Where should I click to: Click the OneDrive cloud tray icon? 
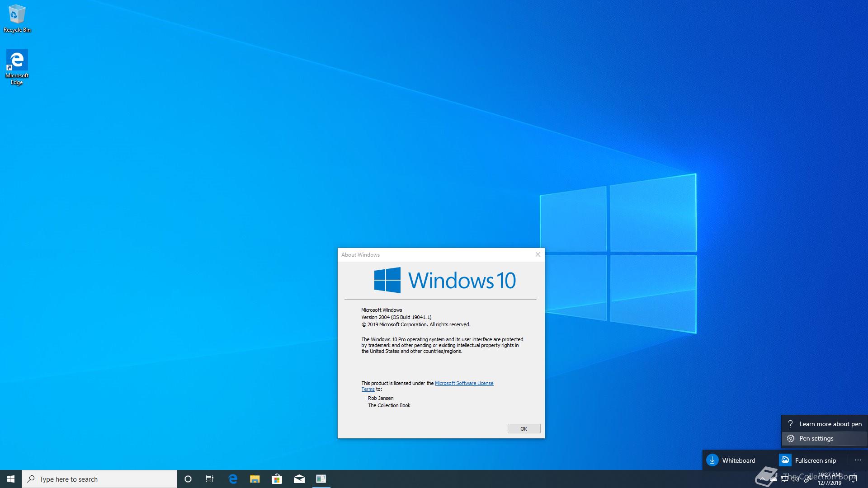tap(774, 479)
